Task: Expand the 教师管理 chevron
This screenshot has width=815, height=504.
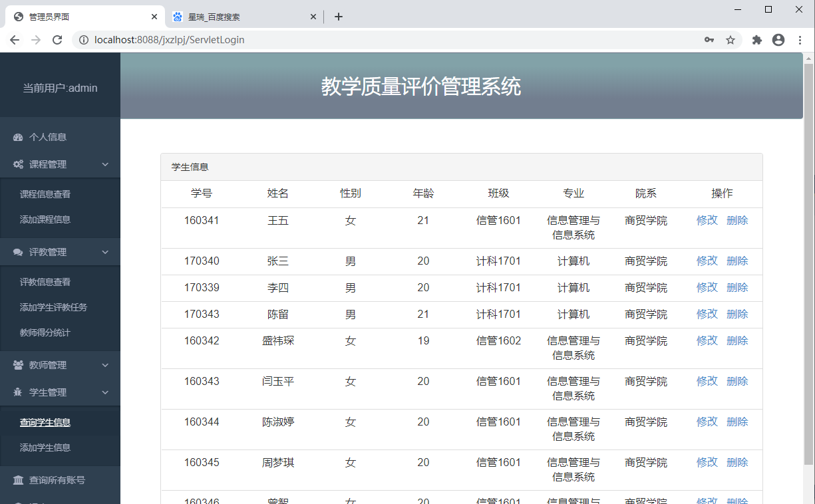Action: (105, 365)
